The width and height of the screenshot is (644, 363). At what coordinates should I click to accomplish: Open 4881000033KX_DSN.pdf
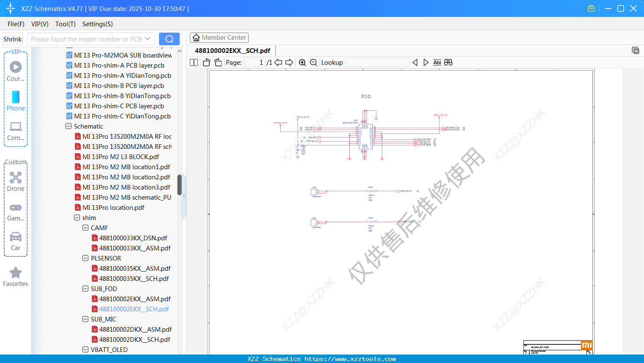(129, 238)
